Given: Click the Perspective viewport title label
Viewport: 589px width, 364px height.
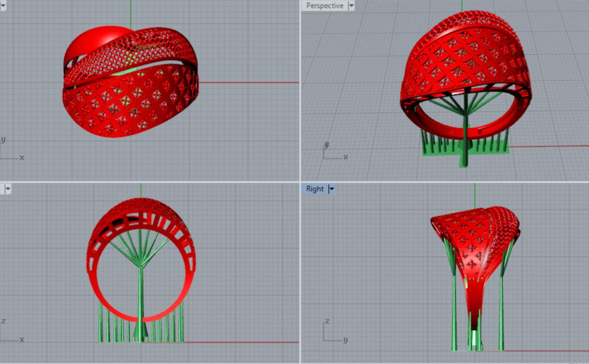Looking at the screenshot, I should 325,6.
